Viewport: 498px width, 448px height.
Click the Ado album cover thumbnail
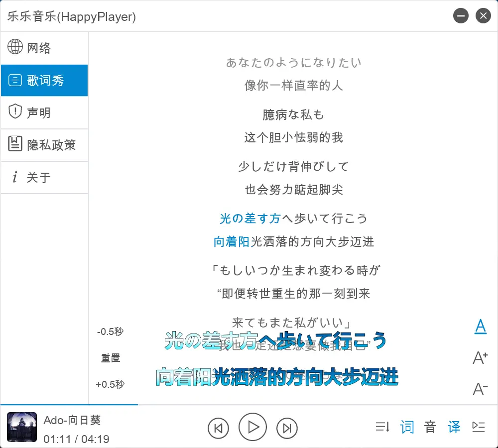click(x=22, y=427)
